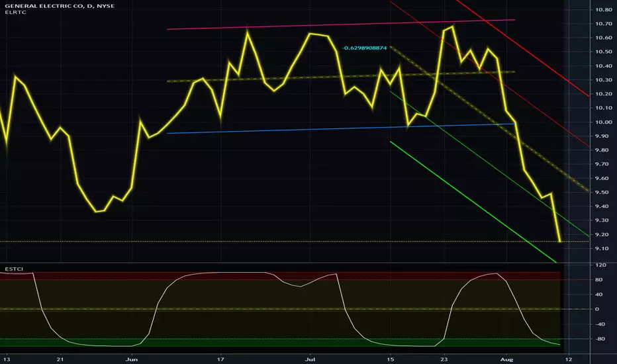Click the 9.90 price axis label

pos(603,136)
